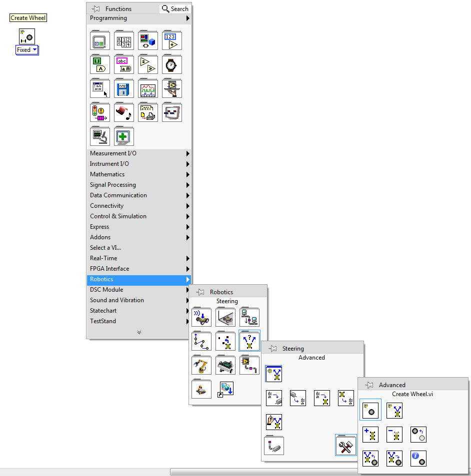
Task: Open the Control & Simulation category
Action: (139, 216)
